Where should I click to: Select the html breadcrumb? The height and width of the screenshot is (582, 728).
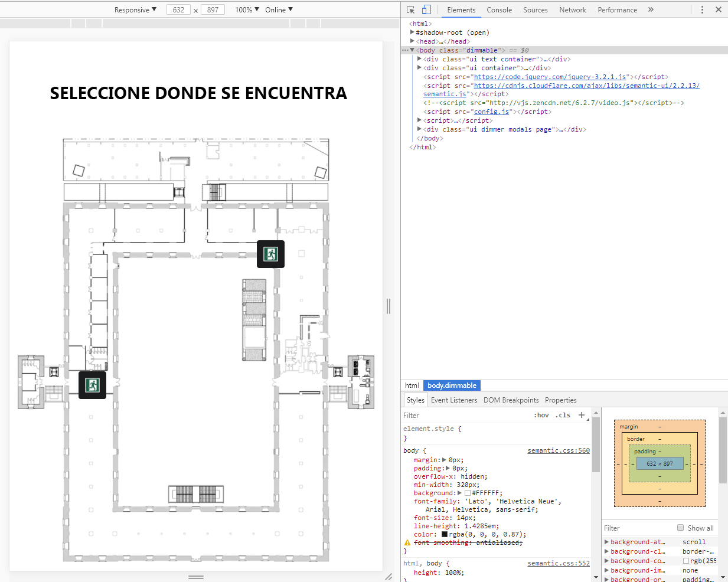412,385
